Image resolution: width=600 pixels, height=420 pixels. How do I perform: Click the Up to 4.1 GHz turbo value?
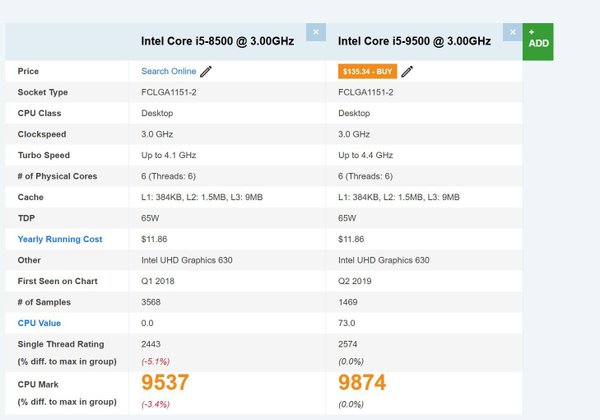coord(168,155)
